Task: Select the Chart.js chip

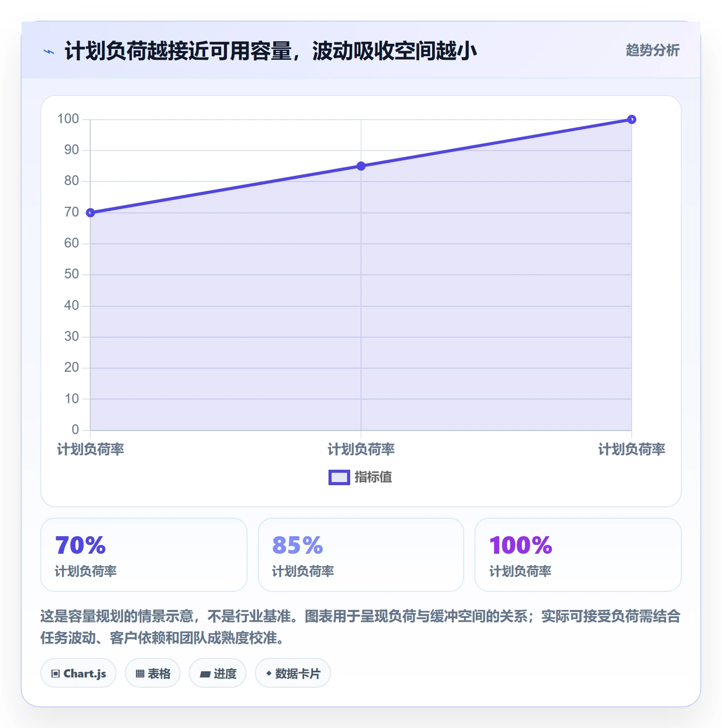Action: (78, 673)
